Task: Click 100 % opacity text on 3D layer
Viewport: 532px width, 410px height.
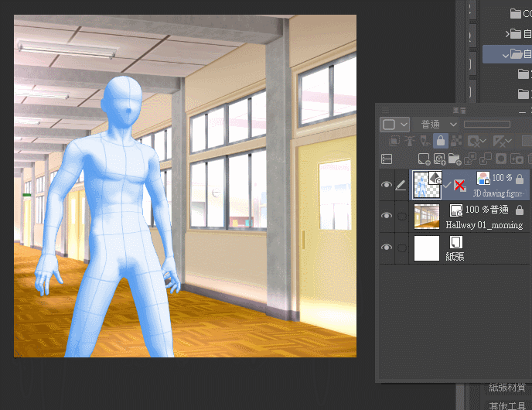Action: pos(502,177)
